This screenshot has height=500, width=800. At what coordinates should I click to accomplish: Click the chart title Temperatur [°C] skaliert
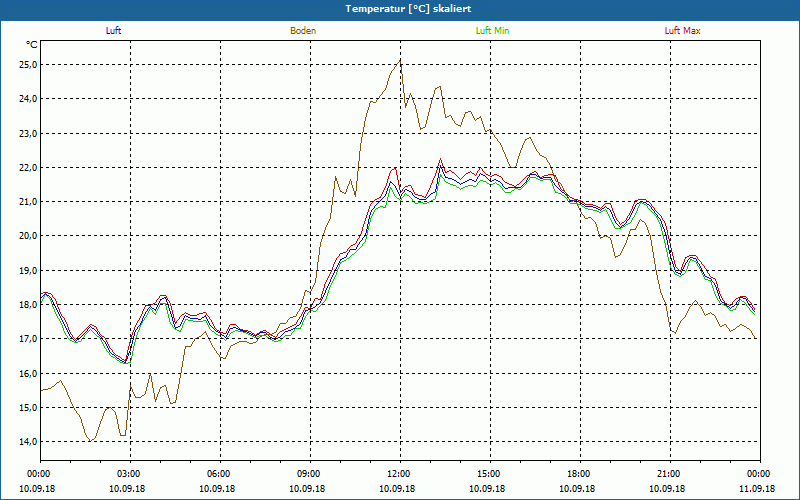tap(408, 9)
